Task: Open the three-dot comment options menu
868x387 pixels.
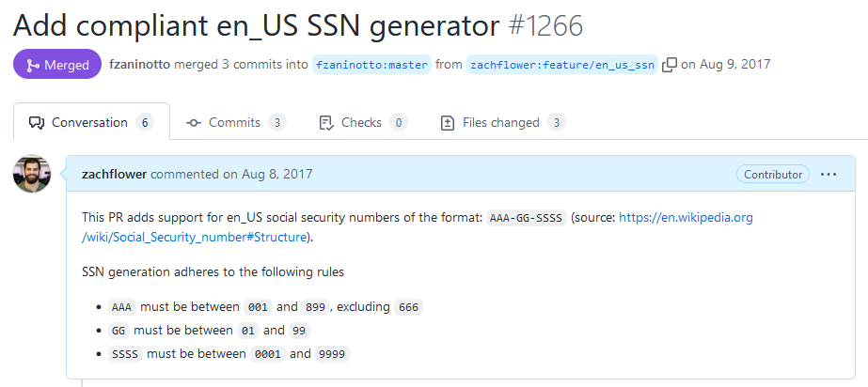Action: 829,174
